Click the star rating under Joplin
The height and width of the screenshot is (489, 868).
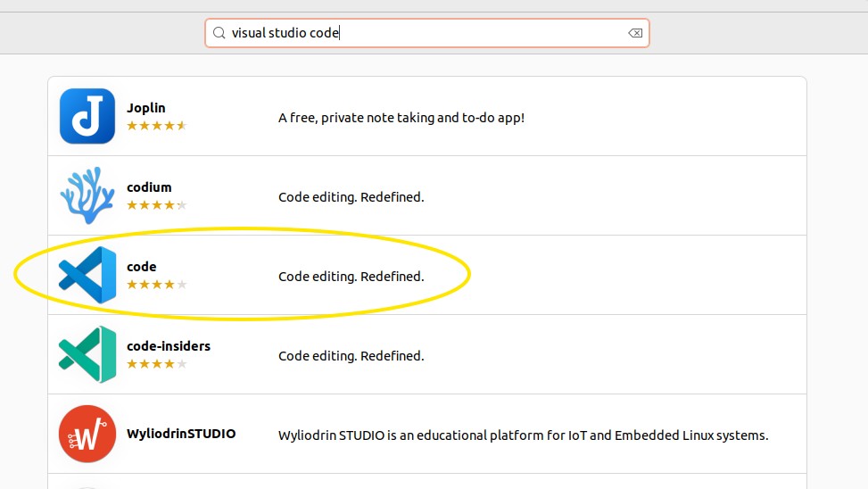pyautogui.click(x=156, y=126)
